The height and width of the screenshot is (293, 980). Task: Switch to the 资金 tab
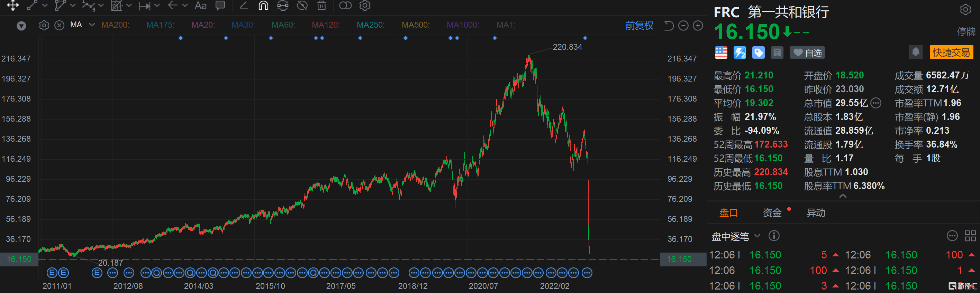(772, 213)
